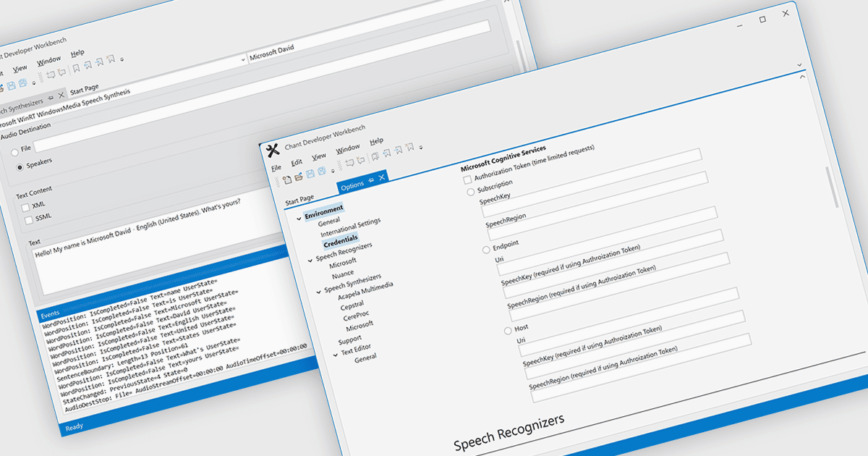Open Edit menu in front window
The height and width of the screenshot is (456, 868).
pos(297,162)
